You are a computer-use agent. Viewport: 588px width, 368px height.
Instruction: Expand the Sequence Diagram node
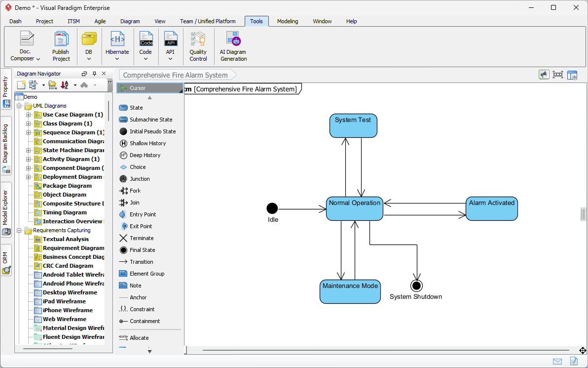[28, 132]
